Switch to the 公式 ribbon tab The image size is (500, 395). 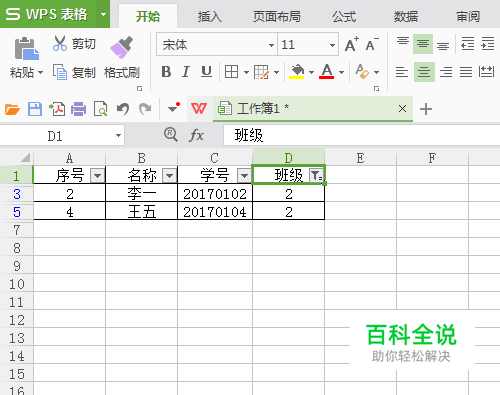point(344,16)
